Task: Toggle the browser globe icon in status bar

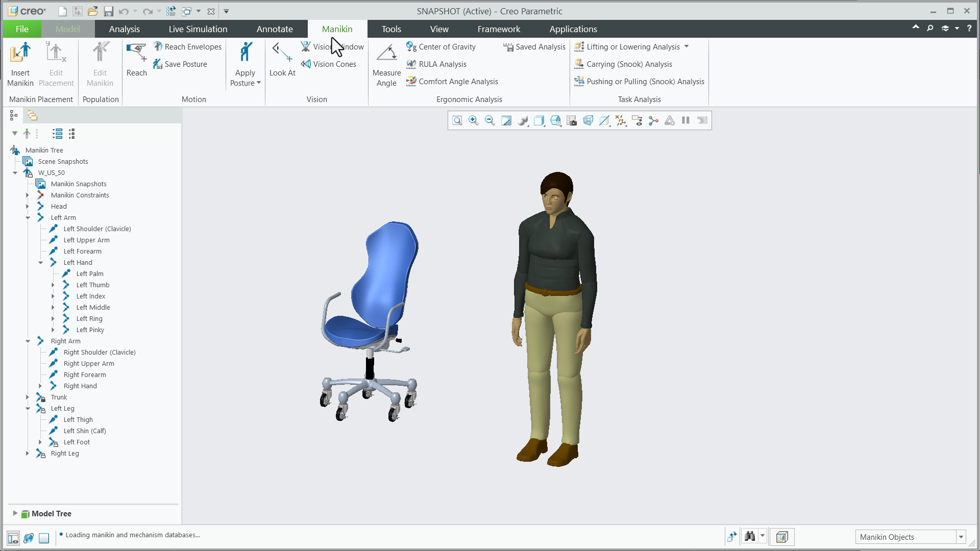Action: [x=29, y=538]
